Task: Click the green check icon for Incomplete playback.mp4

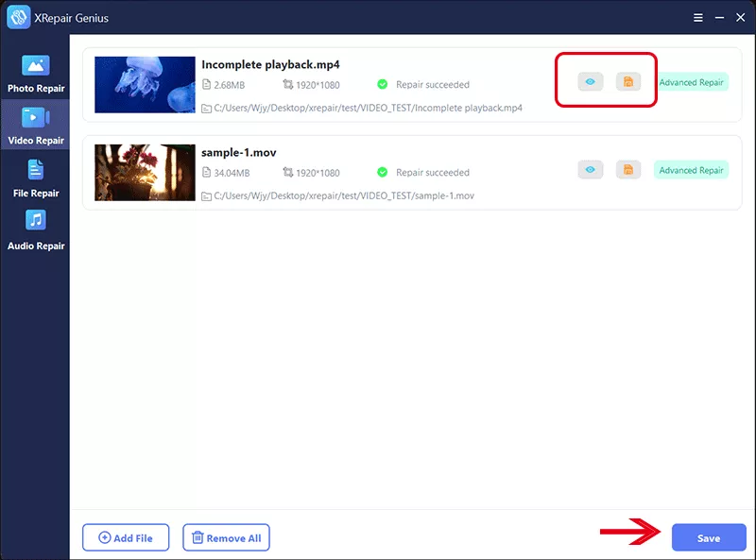Action: 383,84
